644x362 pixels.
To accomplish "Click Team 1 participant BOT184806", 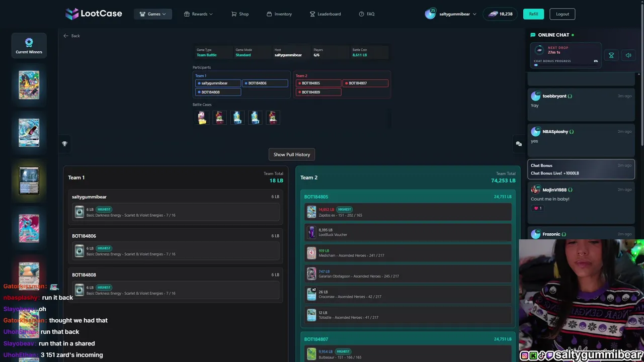I will coord(265,83).
